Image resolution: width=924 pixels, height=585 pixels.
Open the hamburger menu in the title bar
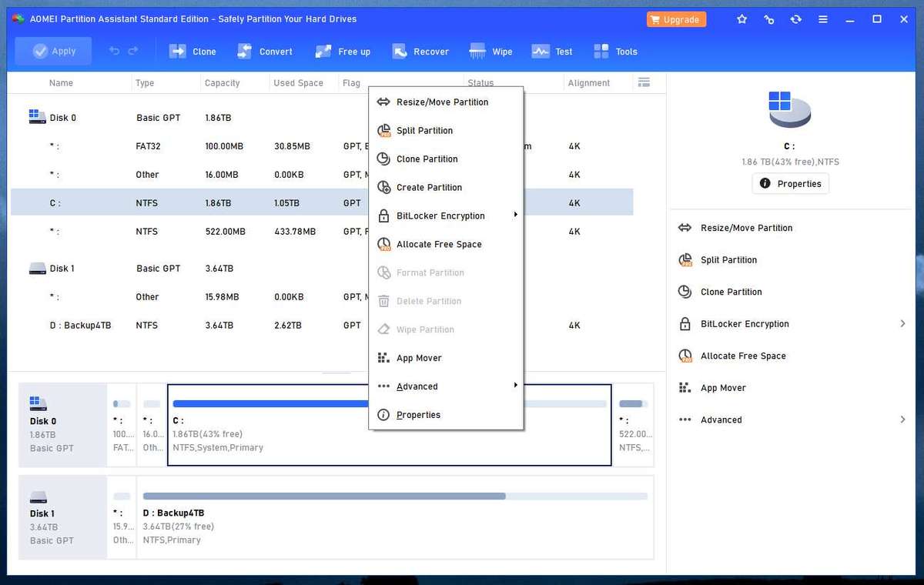[823, 19]
